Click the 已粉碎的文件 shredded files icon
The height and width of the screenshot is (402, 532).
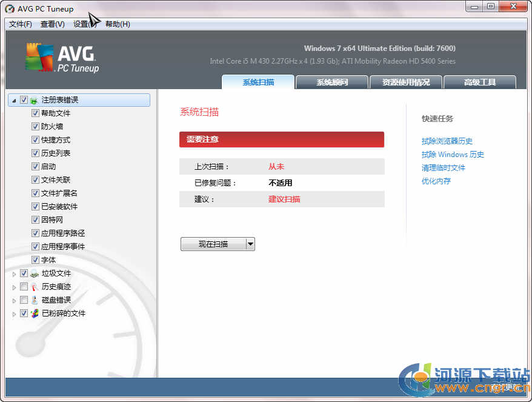coord(34,313)
